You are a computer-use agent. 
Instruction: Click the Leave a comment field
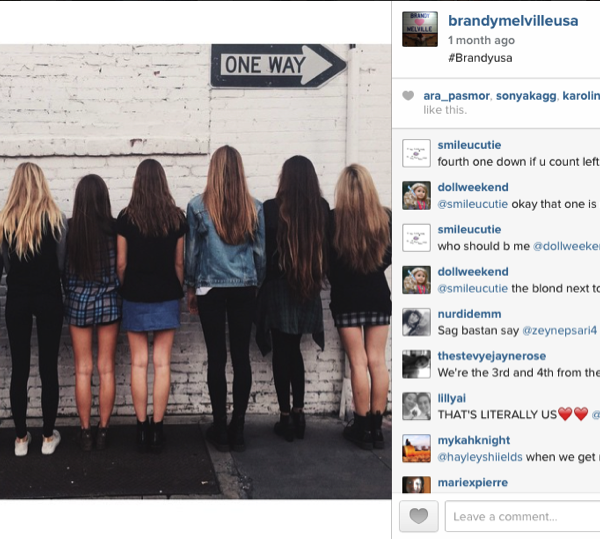point(523,516)
